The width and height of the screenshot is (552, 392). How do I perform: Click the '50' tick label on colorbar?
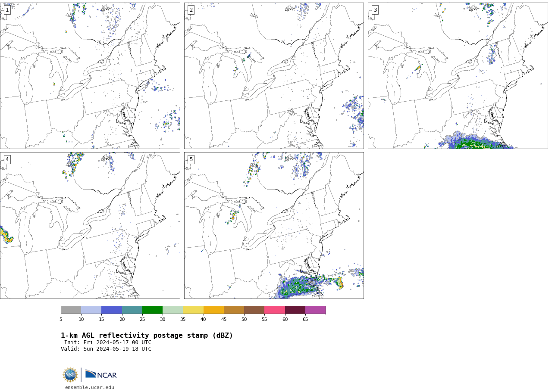(244, 320)
